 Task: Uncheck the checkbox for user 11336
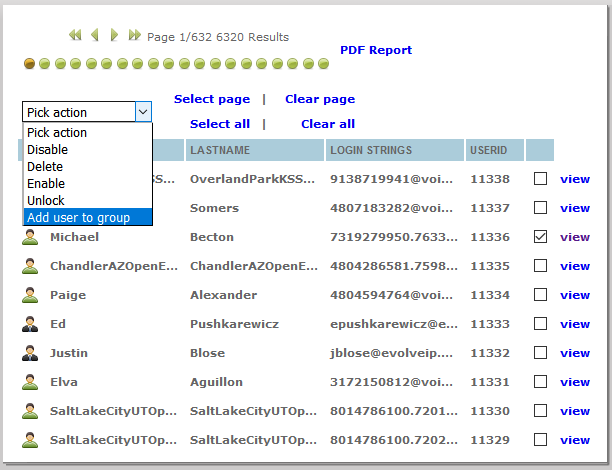pyautogui.click(x=540, y=237)
